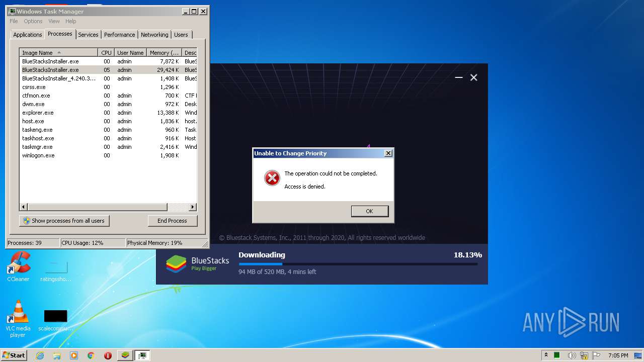
Task: Click the End Process button
Action: [x=173, y=221]
